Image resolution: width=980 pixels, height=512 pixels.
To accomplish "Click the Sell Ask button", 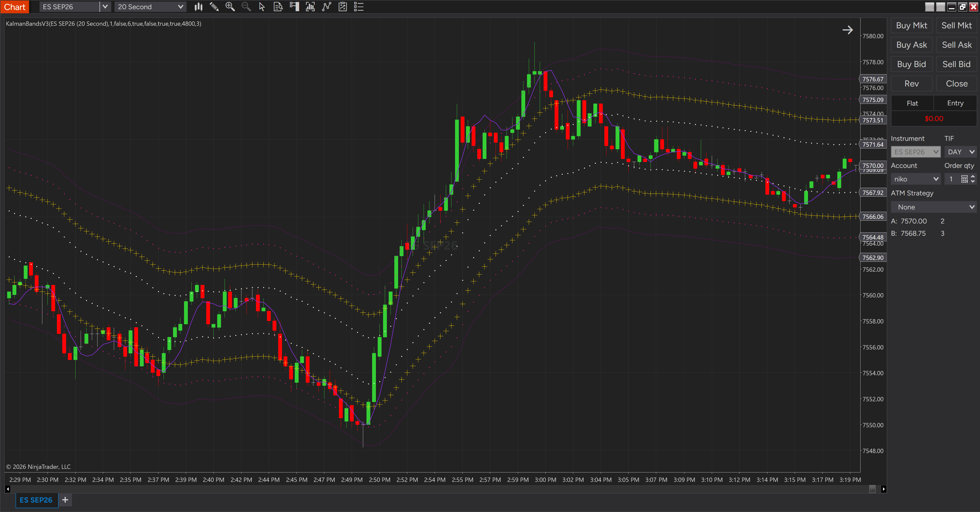I will 957,45.
